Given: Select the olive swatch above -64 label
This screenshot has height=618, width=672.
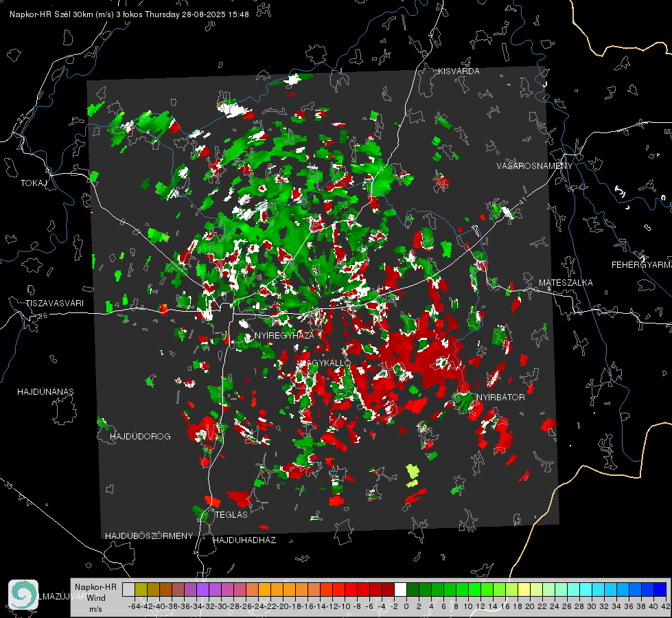Looking at the screenshot, I should click(x=141, y=589).
